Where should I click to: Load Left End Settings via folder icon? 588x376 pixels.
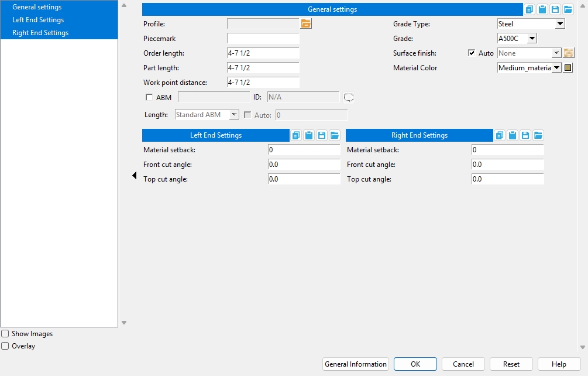[x=335, y=135]
